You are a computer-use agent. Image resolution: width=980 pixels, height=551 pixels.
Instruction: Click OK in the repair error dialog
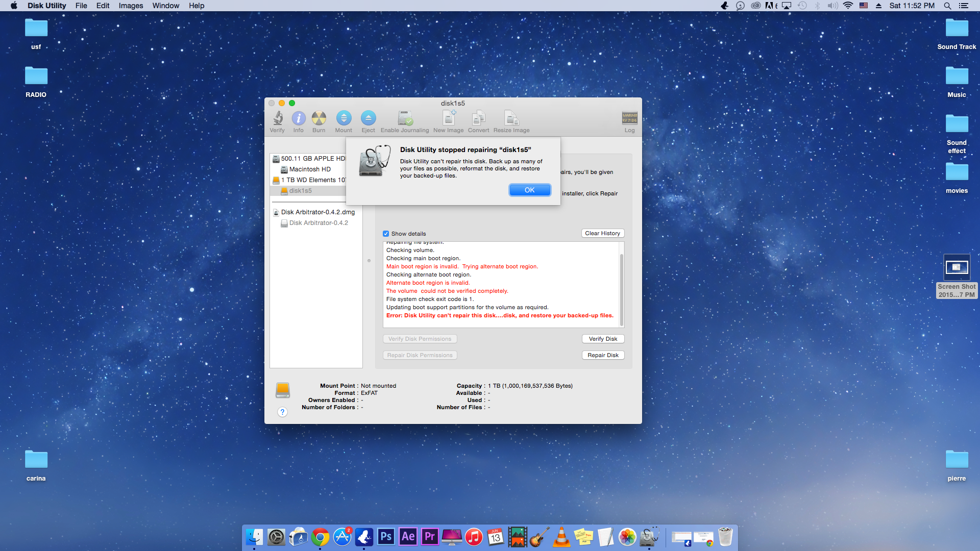pyautogui.click(x=530, y=190)
